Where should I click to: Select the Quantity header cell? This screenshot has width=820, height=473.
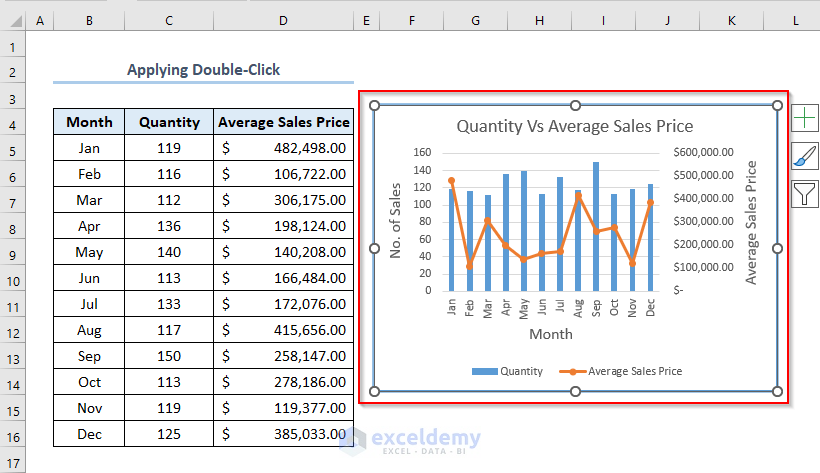point(169,122)
